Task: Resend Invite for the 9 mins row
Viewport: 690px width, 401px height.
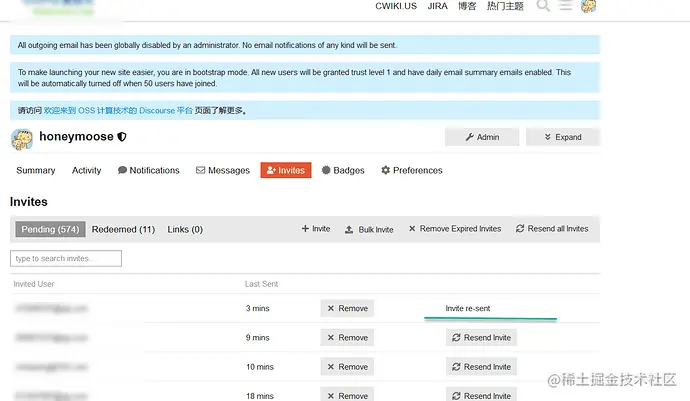Action: (x=481, y=338)
